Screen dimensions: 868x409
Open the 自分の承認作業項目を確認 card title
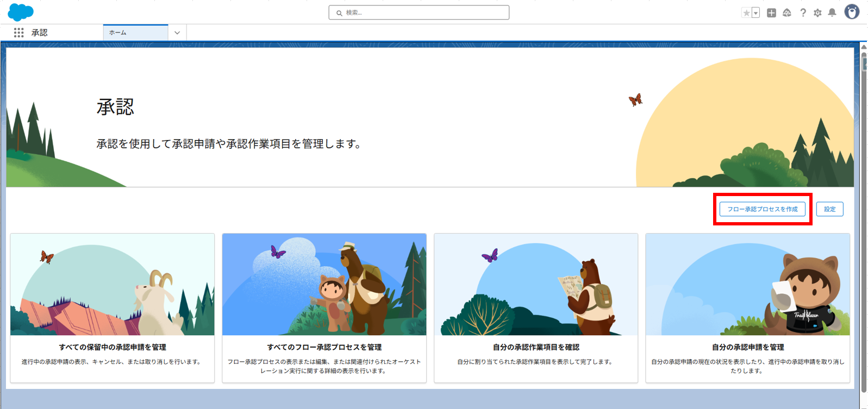click(x=536, y=347)
